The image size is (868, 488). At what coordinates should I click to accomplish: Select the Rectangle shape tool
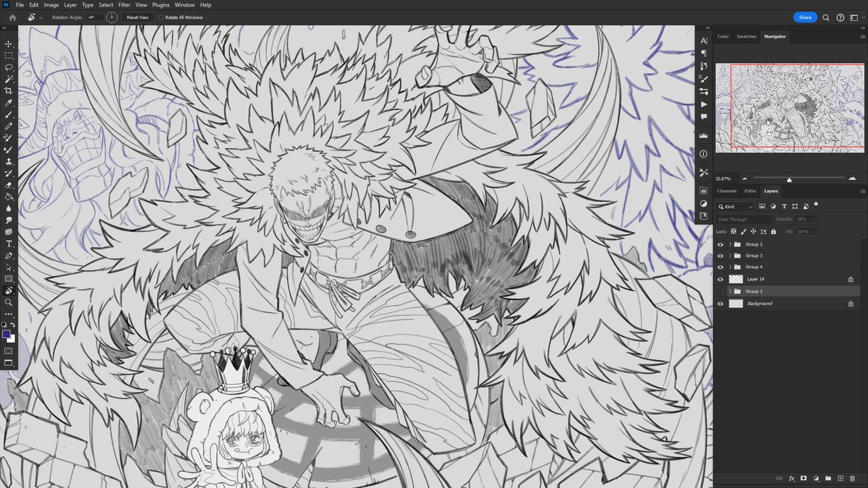pyautogui.click(x=9, y=278)
